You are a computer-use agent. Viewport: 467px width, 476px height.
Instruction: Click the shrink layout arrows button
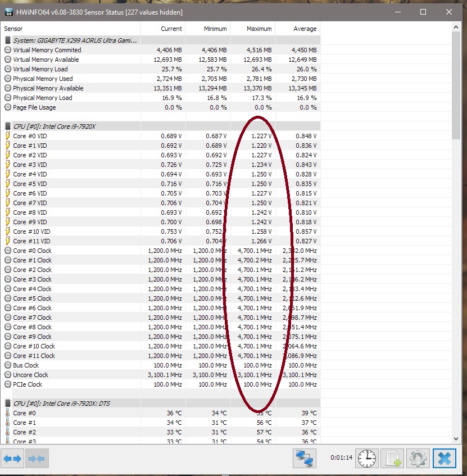coord(37,459)
